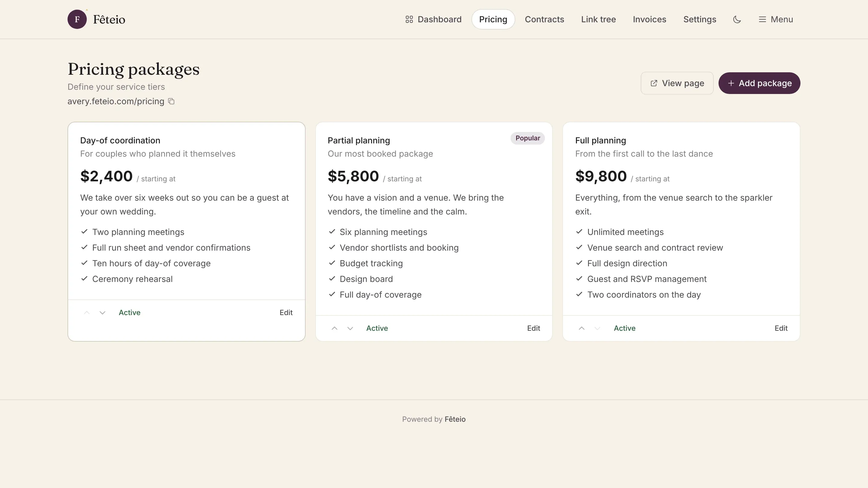Click the Fêteio link in footer
868x488 pixels.
pyautogui.click(x=455, y=419)
